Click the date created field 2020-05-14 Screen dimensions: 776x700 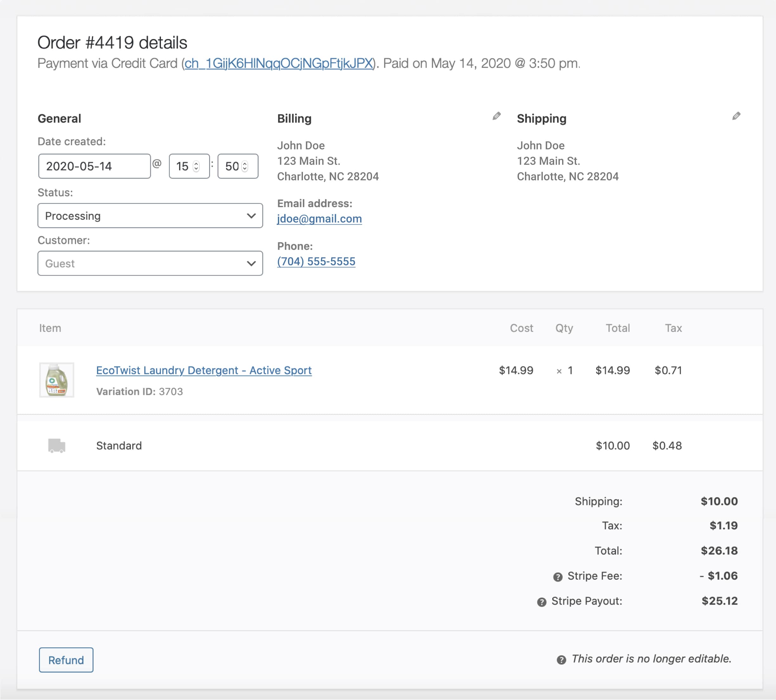[x=94, y=166]
